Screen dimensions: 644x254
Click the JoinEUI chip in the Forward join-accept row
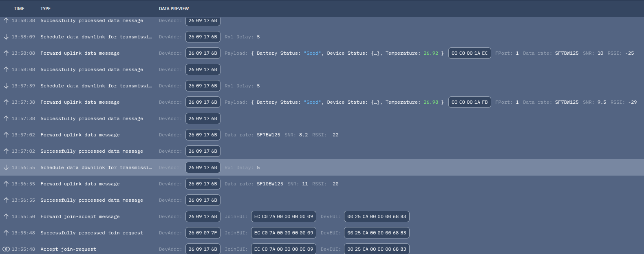click(x=284, y=216)
